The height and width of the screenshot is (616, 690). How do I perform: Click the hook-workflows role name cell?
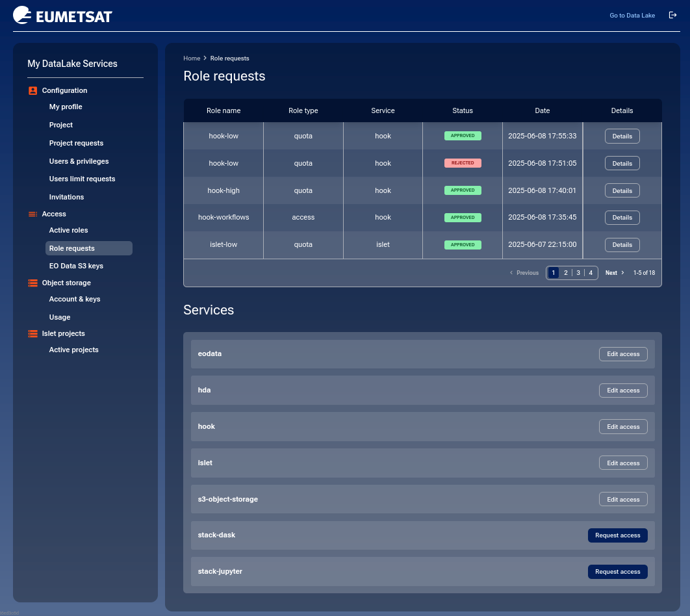[224, 217]
